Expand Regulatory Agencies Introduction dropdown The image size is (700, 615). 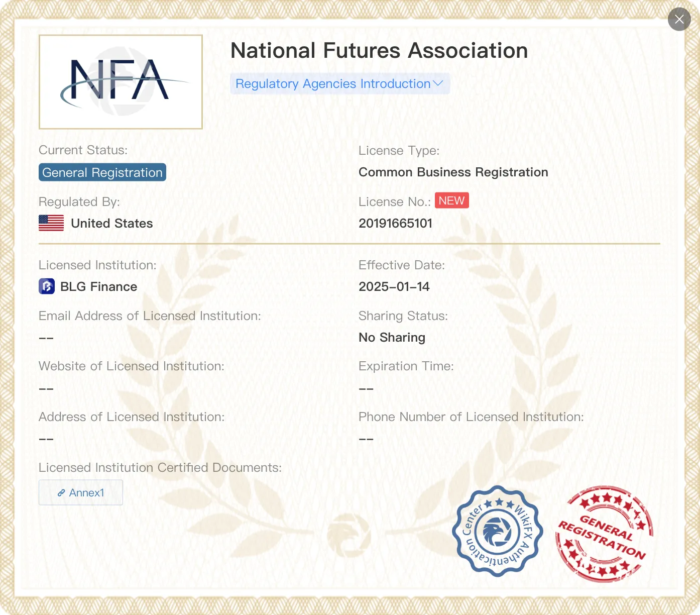(340, 84)
